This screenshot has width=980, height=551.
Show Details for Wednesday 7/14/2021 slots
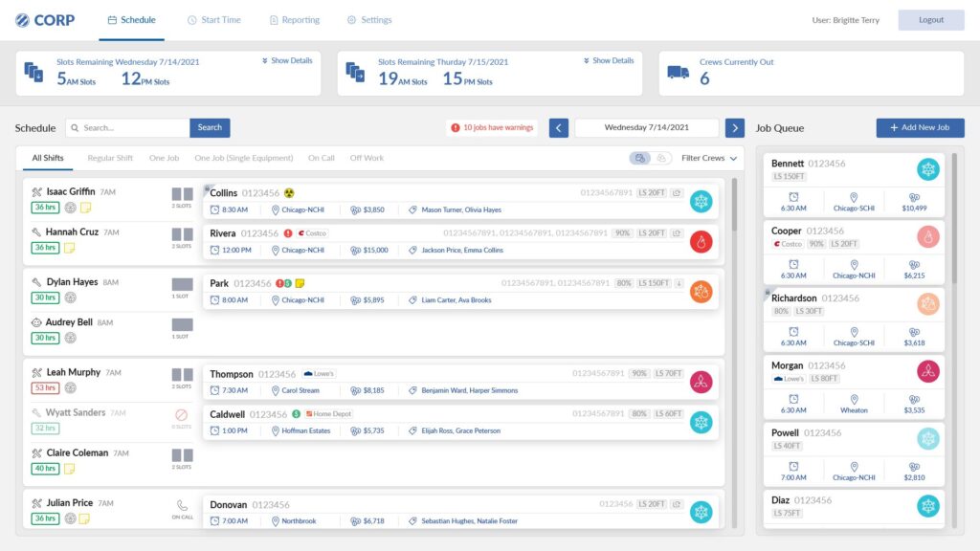coord(287,61)
